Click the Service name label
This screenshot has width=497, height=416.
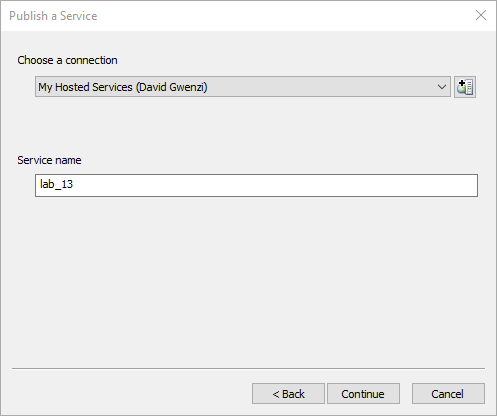point(49,160)
